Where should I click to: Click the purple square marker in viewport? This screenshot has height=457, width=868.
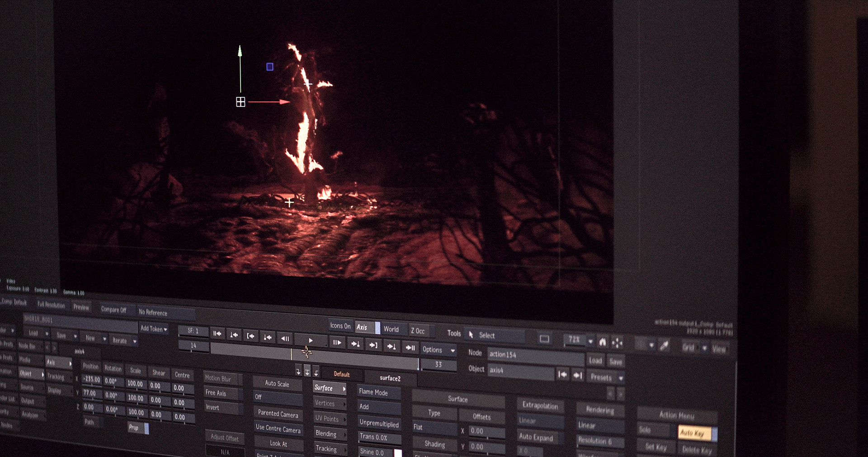[270, 67]
